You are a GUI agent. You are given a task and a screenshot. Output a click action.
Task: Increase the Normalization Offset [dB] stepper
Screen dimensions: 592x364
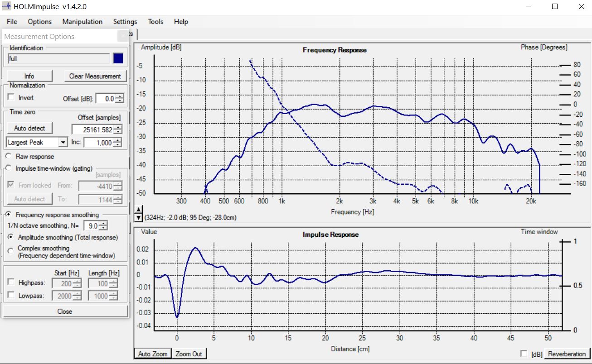tap(120, 96)
